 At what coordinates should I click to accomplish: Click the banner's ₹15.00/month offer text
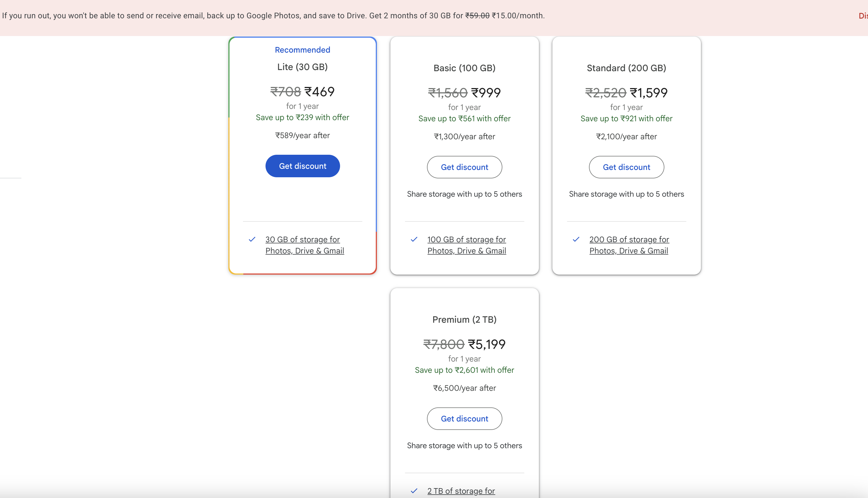(x=518, y=16)
